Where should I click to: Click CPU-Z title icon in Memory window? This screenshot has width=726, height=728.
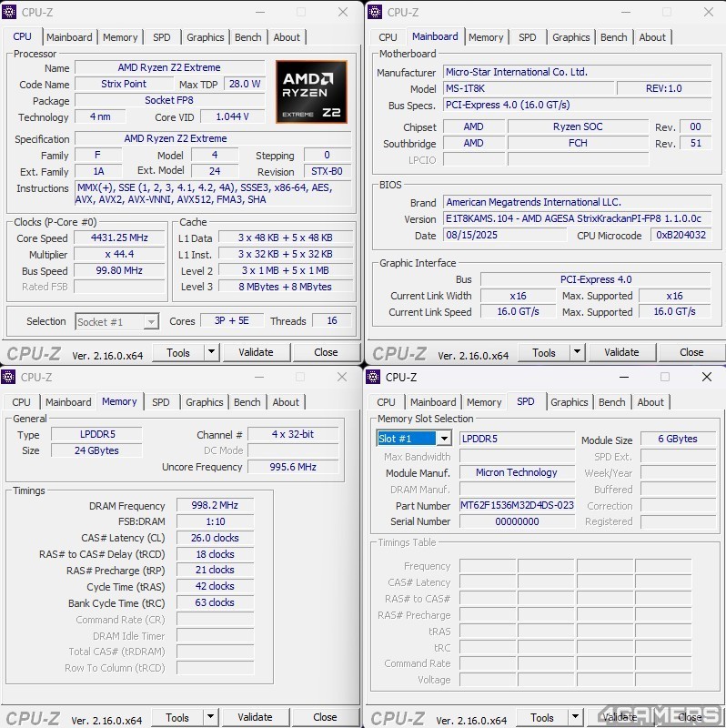[x=10, y=377]
